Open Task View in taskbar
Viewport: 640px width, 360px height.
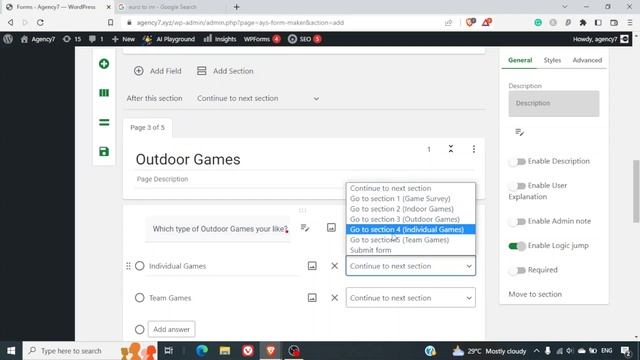tap(168, 351)
